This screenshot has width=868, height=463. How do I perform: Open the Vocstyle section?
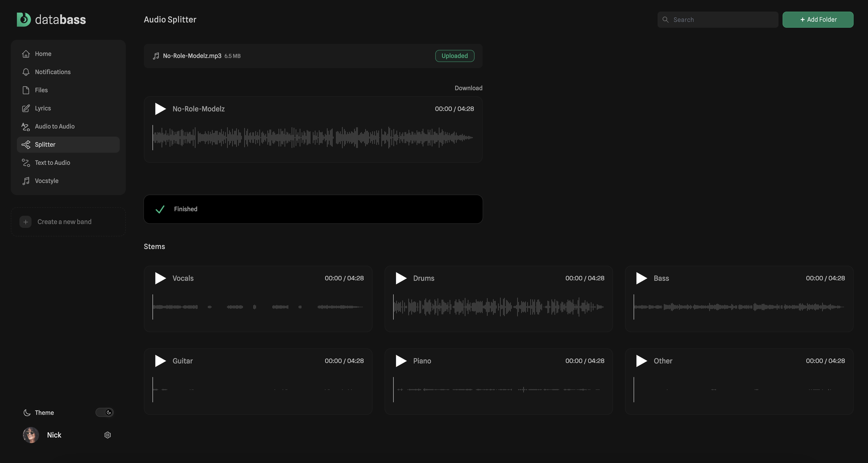68,181
